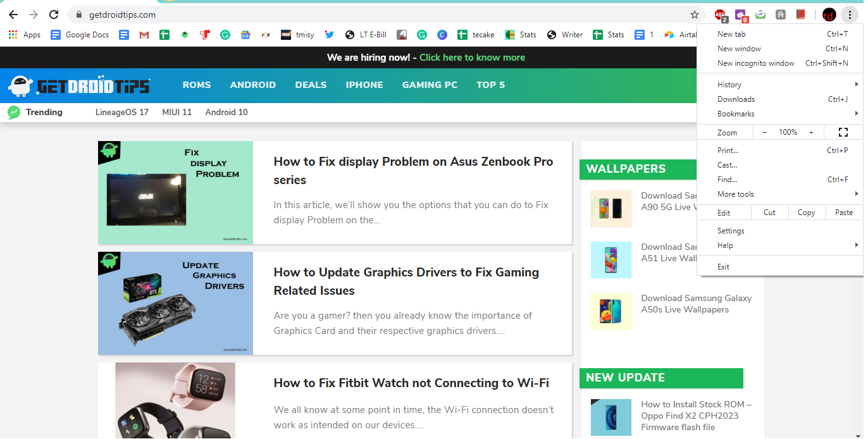Viewport: 868px width, 439px height.
Task: View site info via the padlock icon
Action: (x=79, y=15)
